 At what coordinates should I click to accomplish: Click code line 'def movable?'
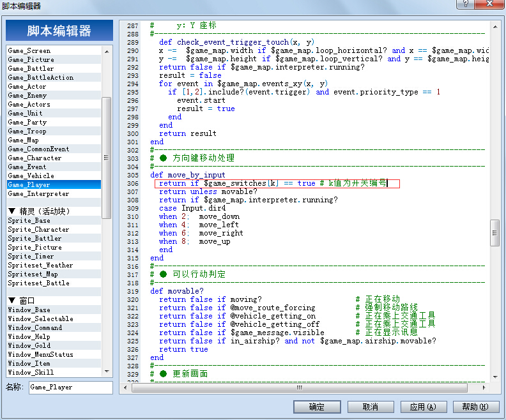177,291
